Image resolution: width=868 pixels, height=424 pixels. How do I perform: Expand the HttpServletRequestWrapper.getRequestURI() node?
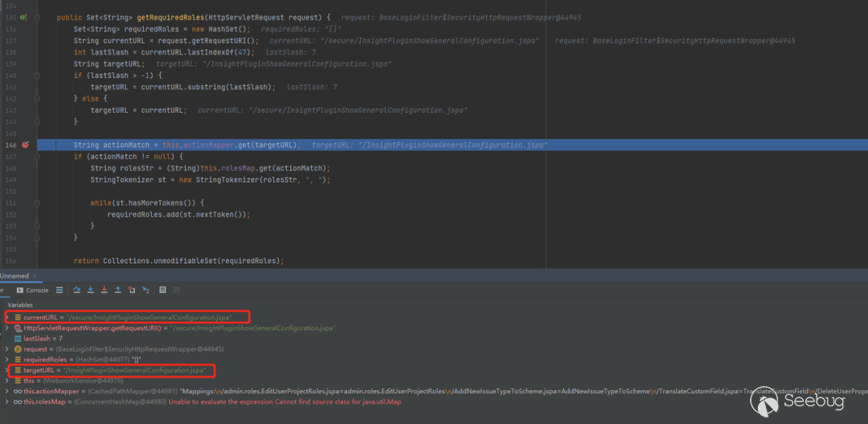[6, 327]
